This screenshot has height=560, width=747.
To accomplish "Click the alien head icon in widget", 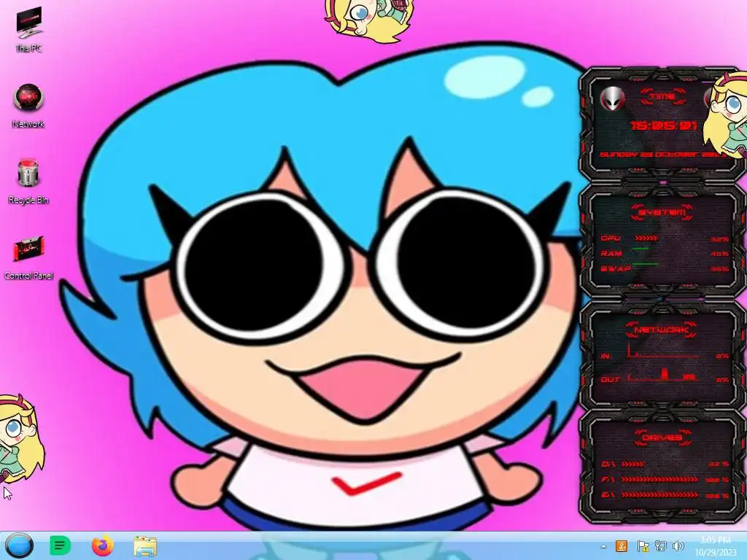I will pos(611,99).
